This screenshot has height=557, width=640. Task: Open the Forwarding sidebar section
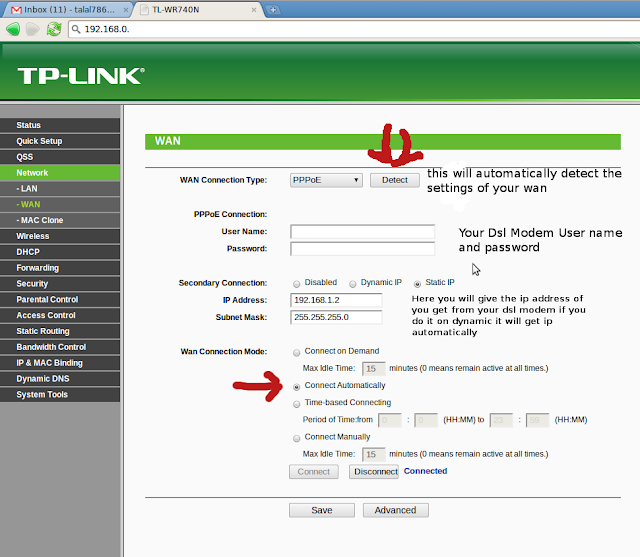point(60,268)
